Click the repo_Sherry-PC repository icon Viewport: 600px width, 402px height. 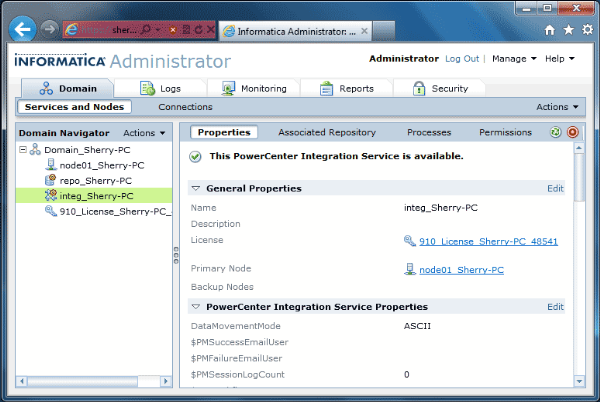(x=51, y=180)
